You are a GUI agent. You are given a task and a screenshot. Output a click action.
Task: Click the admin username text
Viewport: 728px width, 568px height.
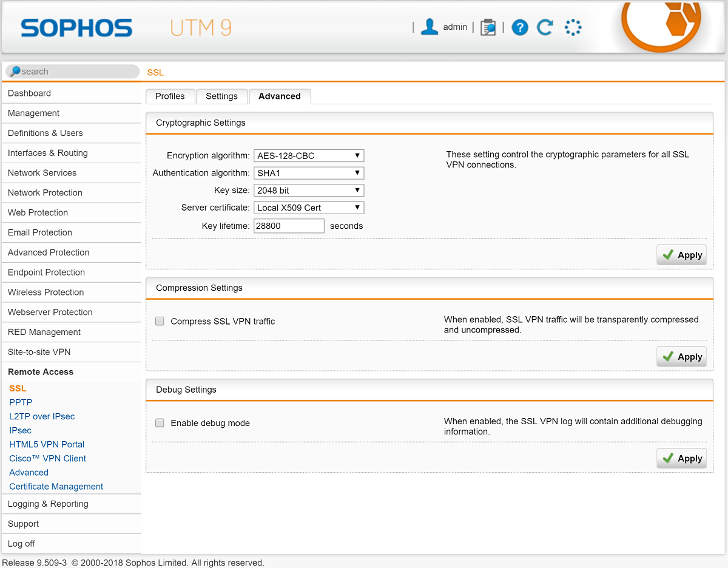point(455,27)
